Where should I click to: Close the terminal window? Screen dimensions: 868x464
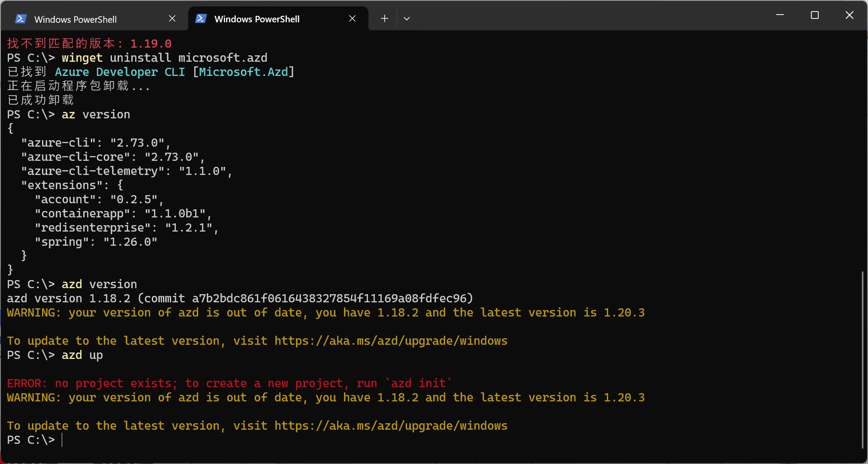pos(849,15)
